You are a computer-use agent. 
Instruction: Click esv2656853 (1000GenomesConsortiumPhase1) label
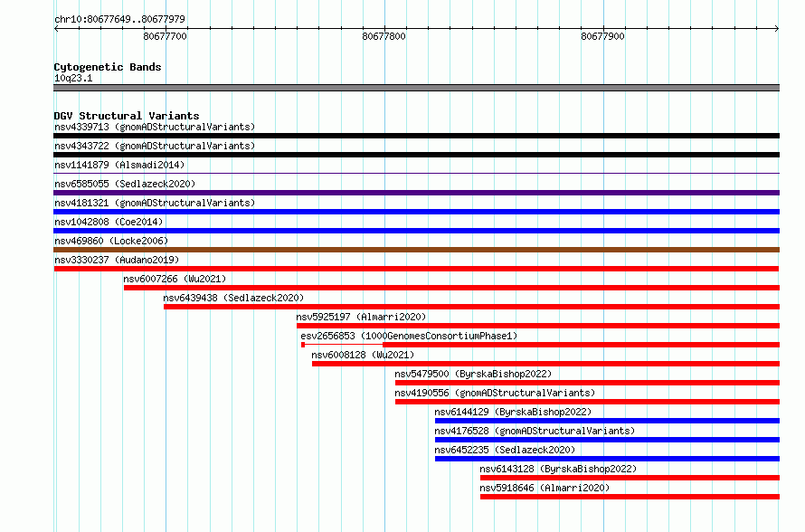coord(409,336)
